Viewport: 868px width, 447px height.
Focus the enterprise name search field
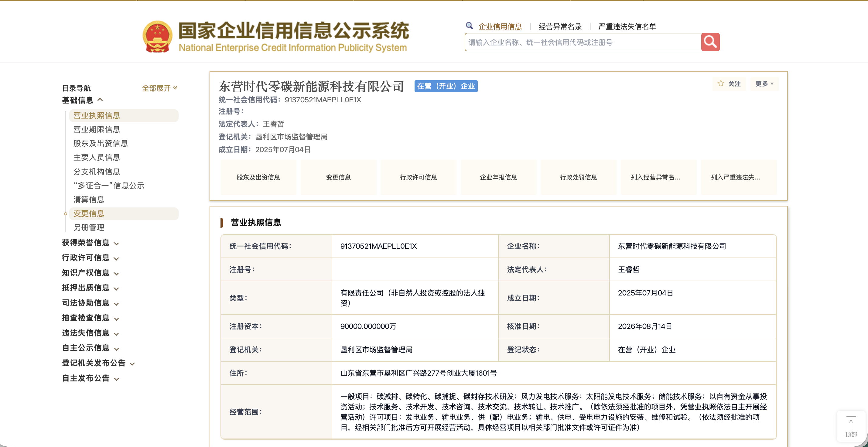coord(583,42)
